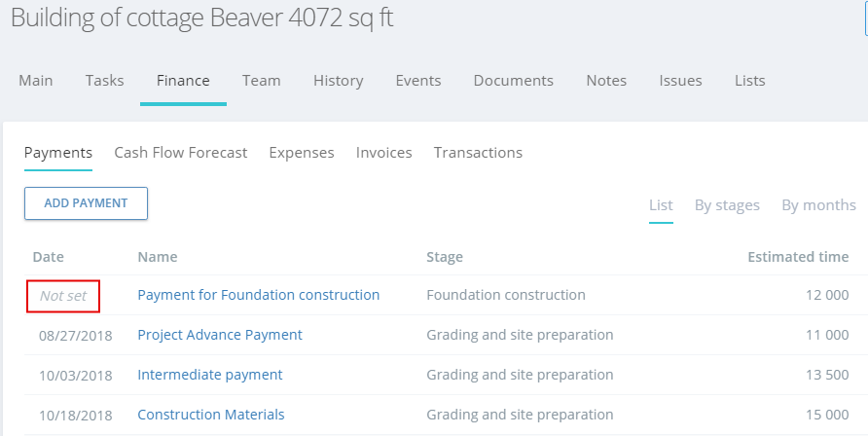Image resolution: width=868 pixels, height=436 pixels.
Task: Open Cash Flow Forecast sub-tab
Action: (180, 153)
